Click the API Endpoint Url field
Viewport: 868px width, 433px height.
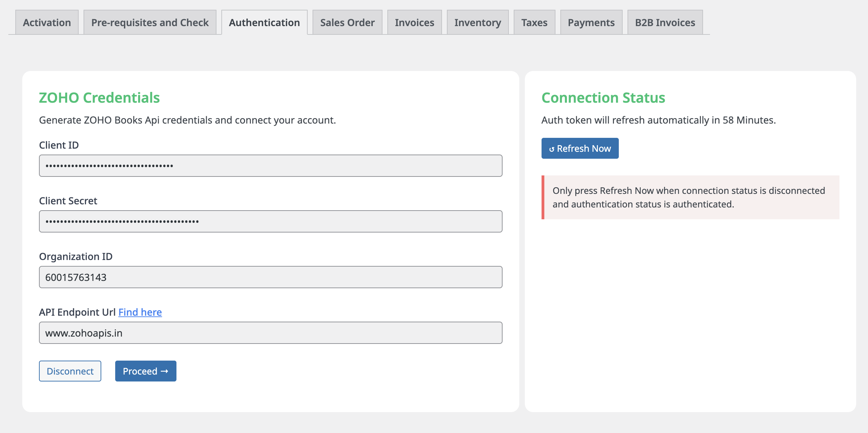(x=270, y=333)
